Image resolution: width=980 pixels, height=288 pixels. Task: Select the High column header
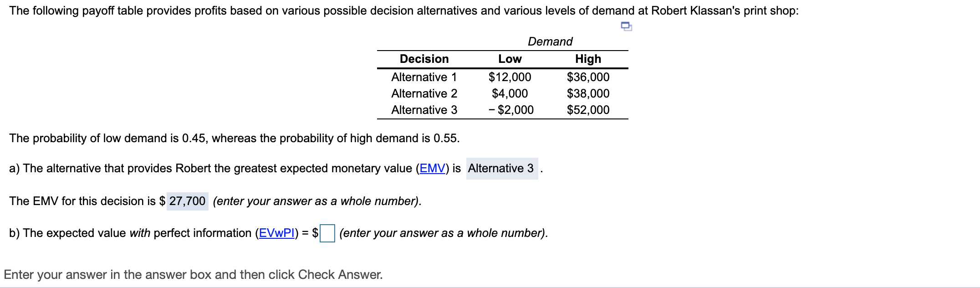(x=588, y=58)
